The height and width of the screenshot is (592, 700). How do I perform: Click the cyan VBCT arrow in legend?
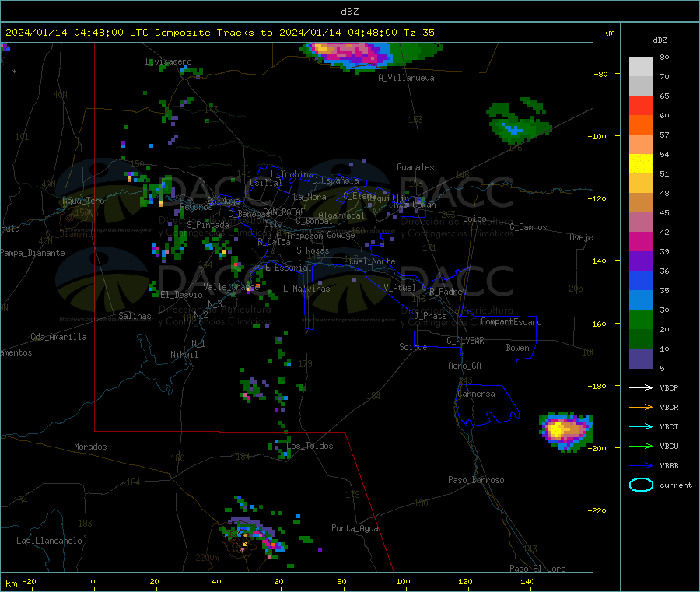pyautogui.click(x=641, y=427)
